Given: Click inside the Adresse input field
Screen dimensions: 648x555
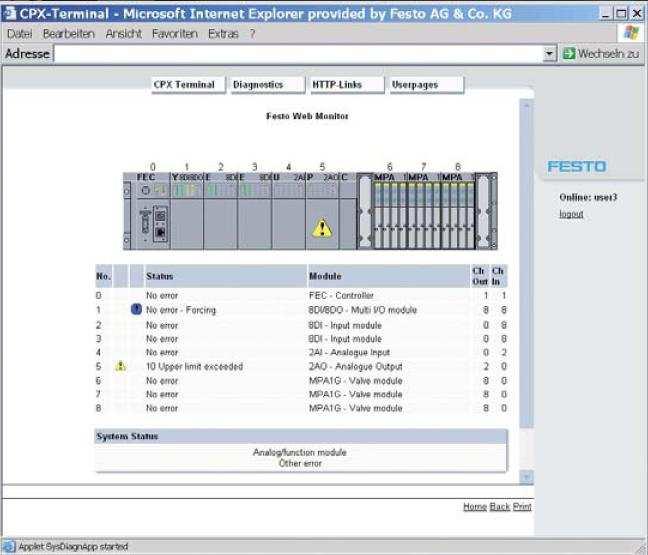Looking at the screenshot, I should (298, 54).
